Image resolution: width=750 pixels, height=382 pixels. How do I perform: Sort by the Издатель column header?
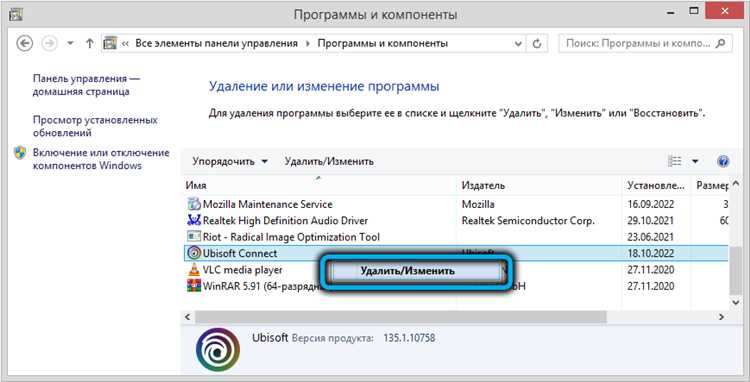pos(483,186)
